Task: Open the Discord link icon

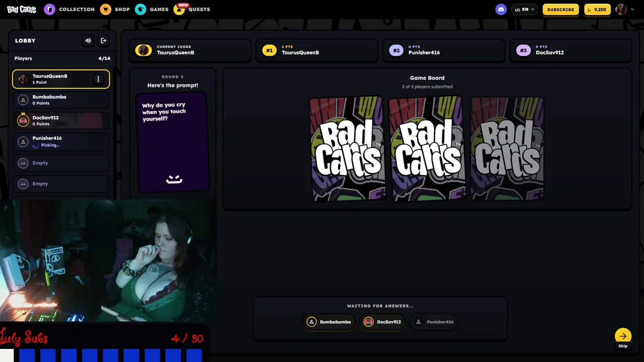Action: 501,9
